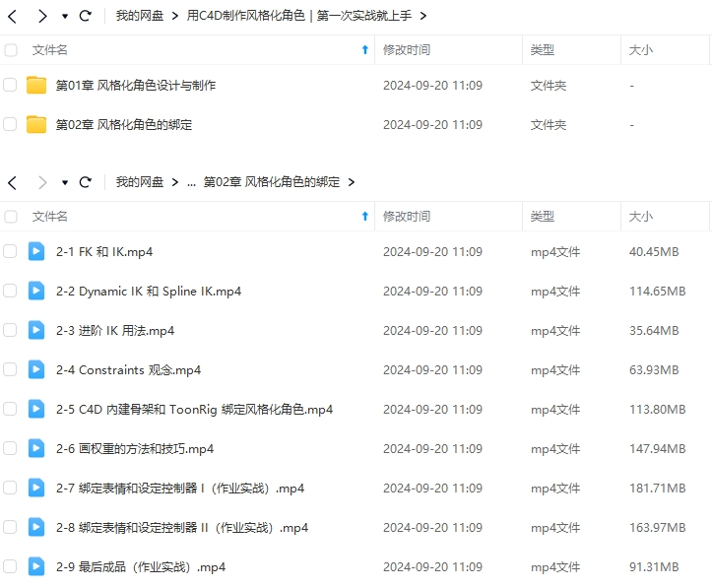Refresh the bottom file listing

coord(86,182)
